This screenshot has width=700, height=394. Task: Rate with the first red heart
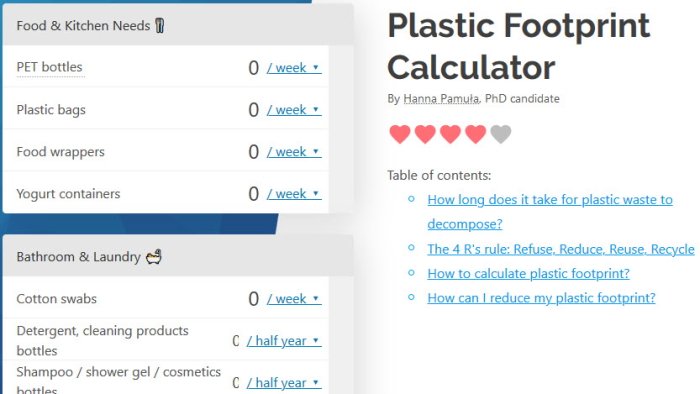point(400,134)
